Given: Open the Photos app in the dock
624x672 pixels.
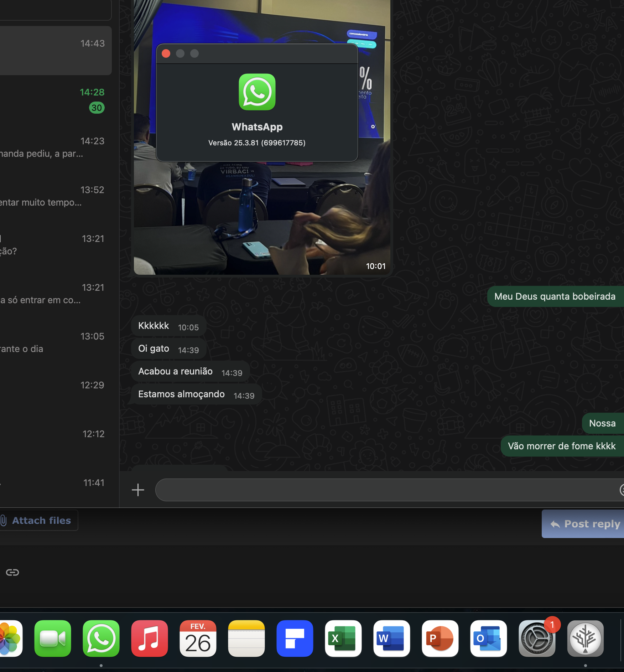Looking at the screenshot, I should click(11, 638).
